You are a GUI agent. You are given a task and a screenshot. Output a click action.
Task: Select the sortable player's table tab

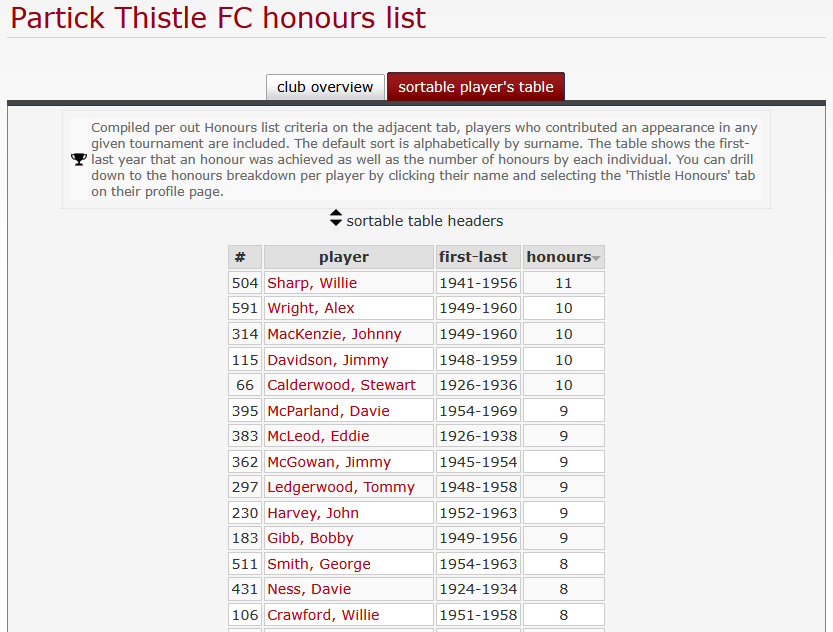(476, 87)
